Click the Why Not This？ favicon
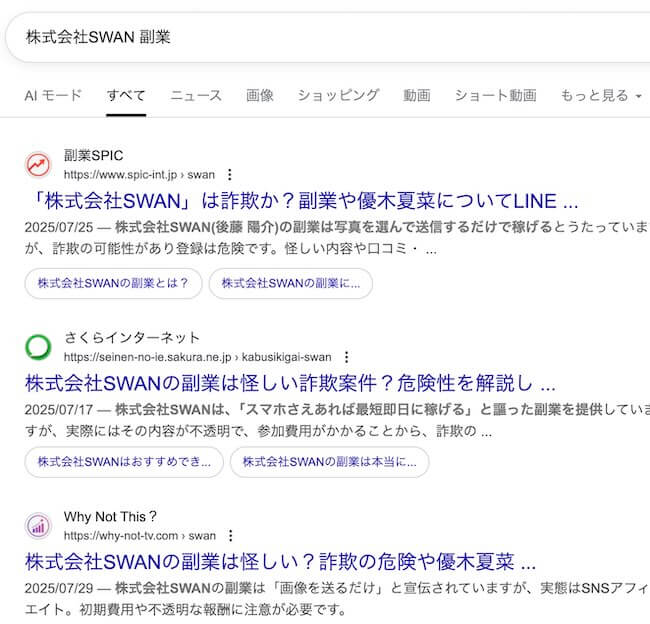The height and width of the screenshot is (624, 650). [x=38, y=526]
